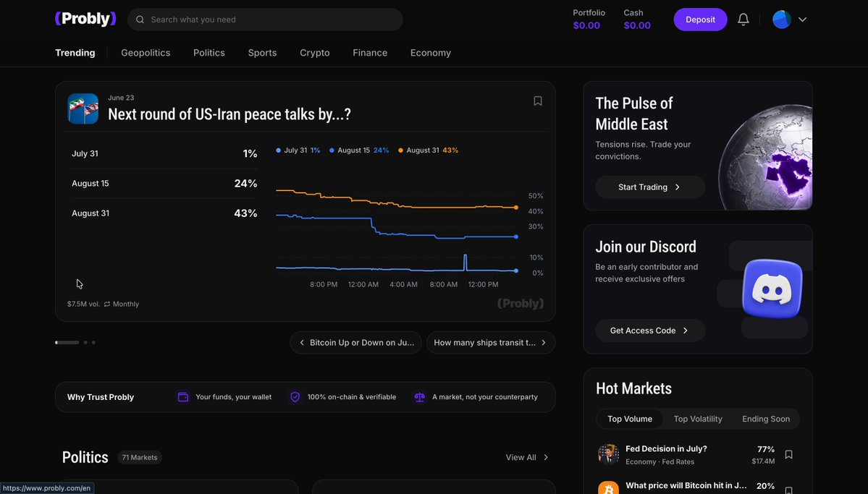The image size is (868, 494).
Task: Click the wallet icon in Why Trust Probly
Action: pos(183,397)
